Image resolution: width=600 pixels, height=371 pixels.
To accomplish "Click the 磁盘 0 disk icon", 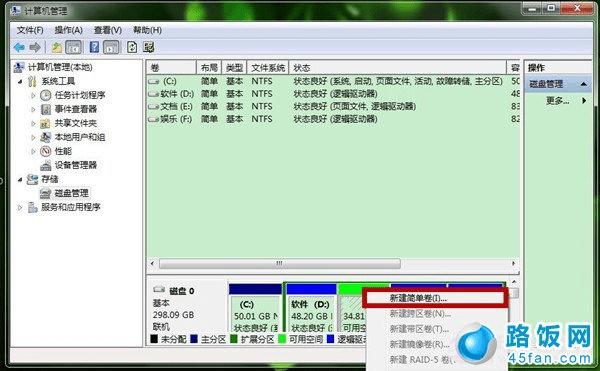I will [159, 290].
